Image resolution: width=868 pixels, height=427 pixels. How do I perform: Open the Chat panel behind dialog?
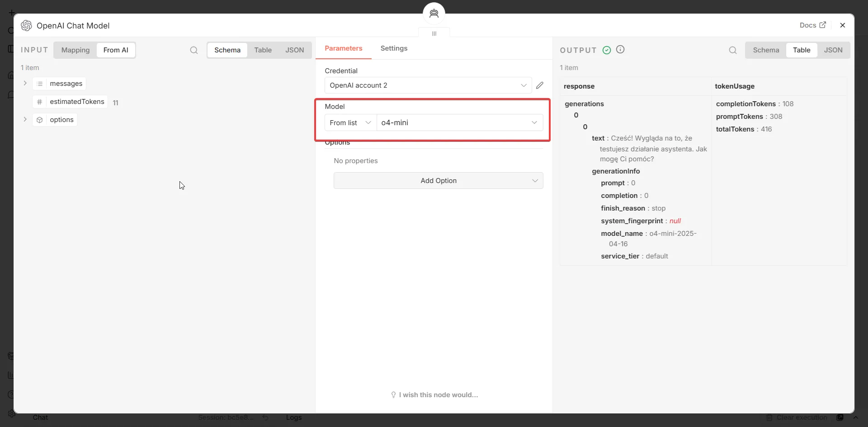pos(40,418)
